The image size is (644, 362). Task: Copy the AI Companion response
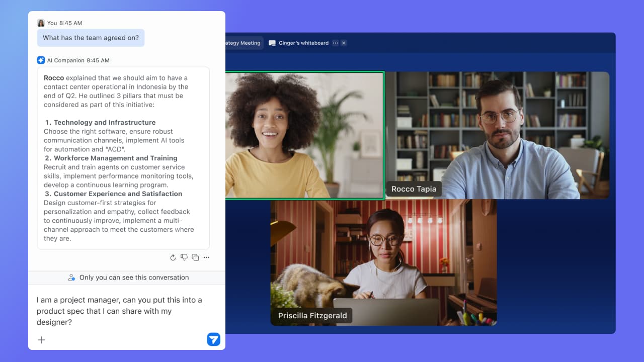point(195,257)
